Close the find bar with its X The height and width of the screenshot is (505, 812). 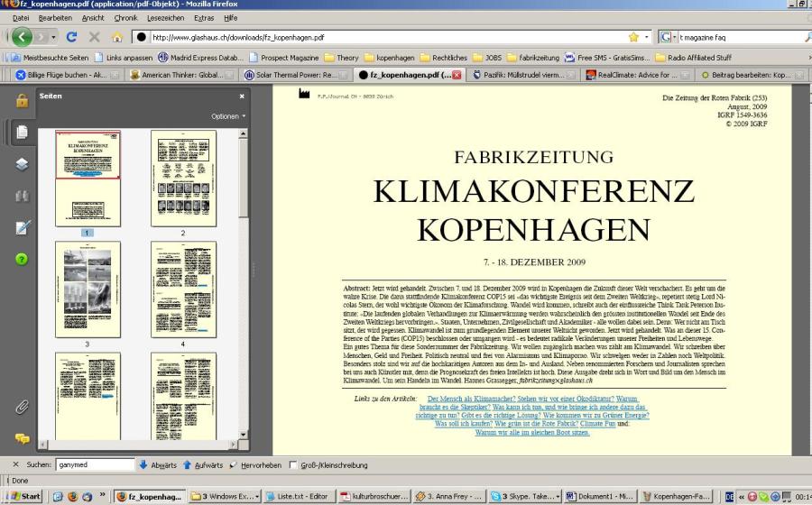[15, 464]
